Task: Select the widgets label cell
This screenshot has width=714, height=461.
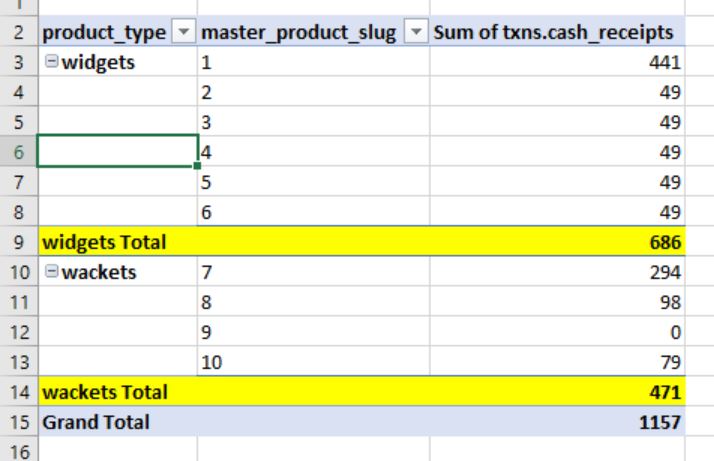Action: pos(118,61)
